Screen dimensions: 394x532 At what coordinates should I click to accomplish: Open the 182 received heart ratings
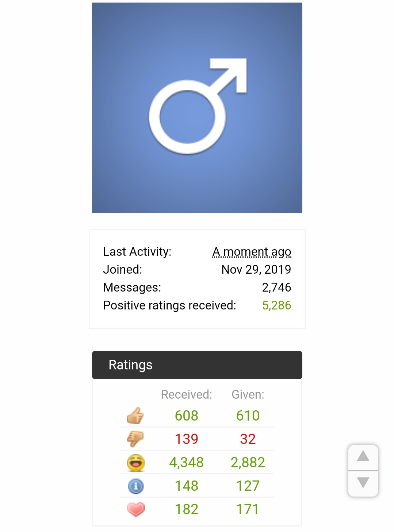click(x=186, y=509)
